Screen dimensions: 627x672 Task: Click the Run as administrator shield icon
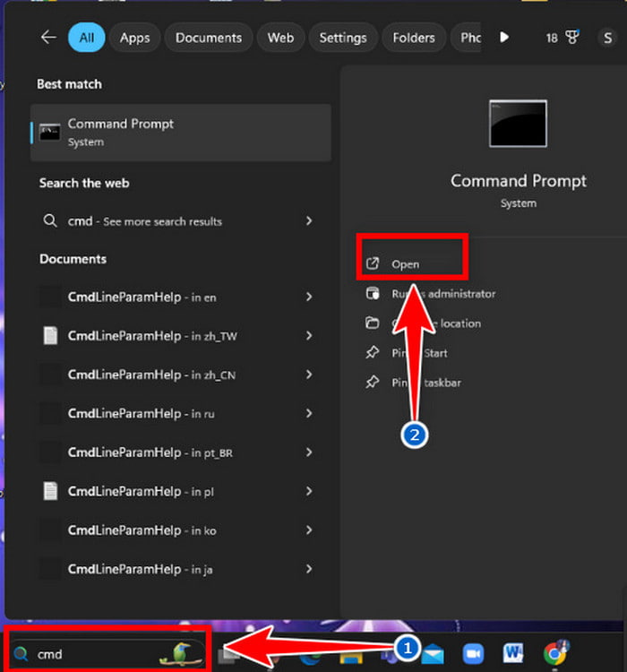click(x=373, y=293)
